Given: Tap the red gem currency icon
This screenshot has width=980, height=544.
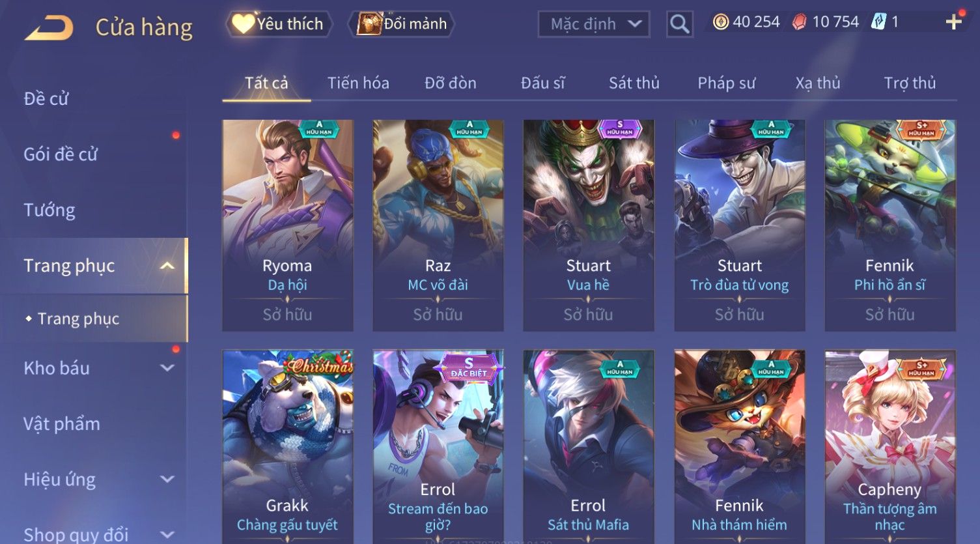Looking at the screenshot, I should pyautogui.click(x=799, y=22).
